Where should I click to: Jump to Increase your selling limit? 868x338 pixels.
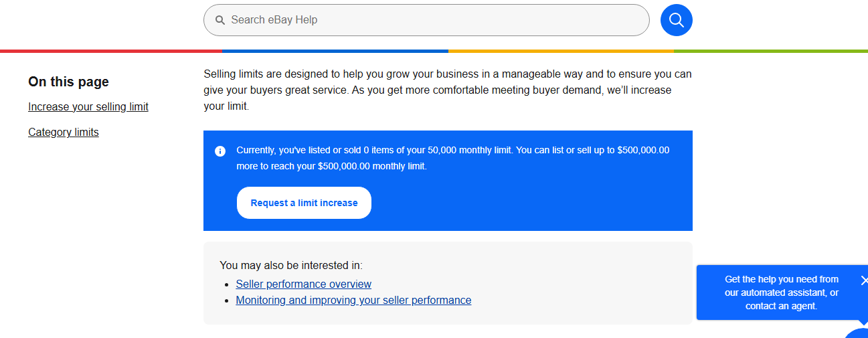pos(88,107)
